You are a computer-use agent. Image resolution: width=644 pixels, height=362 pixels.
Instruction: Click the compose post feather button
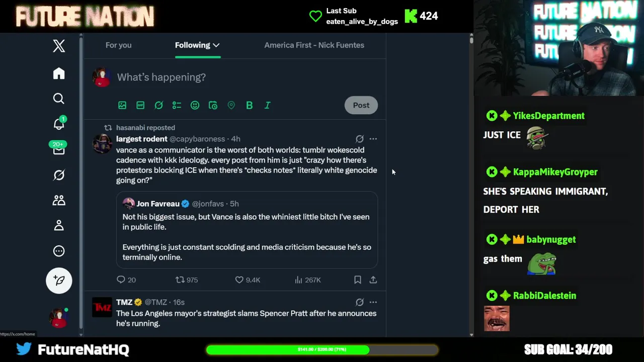[x=59, y=281]
